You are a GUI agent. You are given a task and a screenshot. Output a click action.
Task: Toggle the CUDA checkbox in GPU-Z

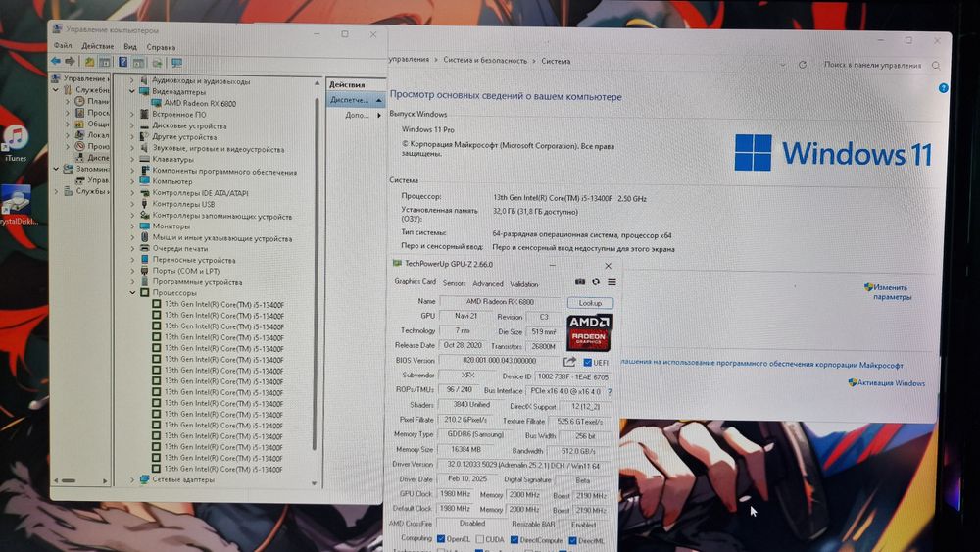[480, 539]
